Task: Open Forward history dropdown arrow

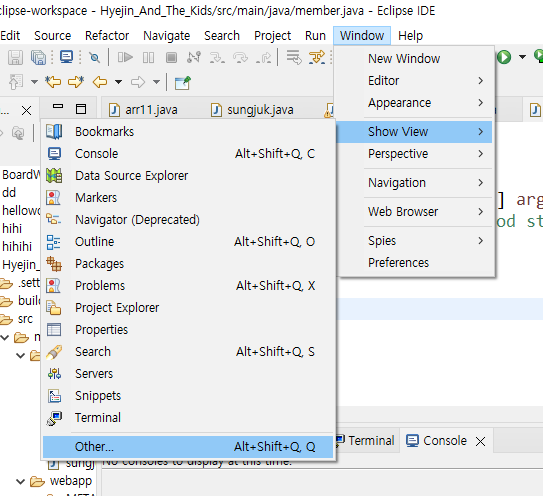Action: [157, 82]
